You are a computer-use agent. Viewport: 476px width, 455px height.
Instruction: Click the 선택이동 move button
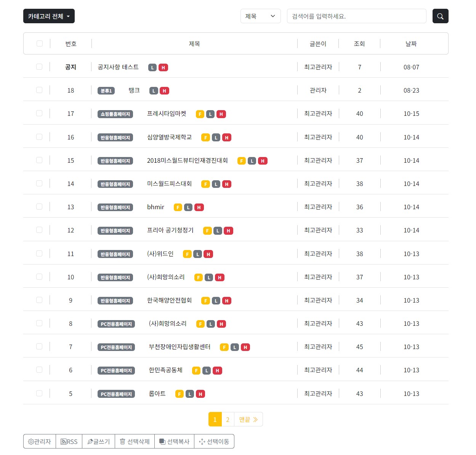pyautogui.click(x=214, y=441)
